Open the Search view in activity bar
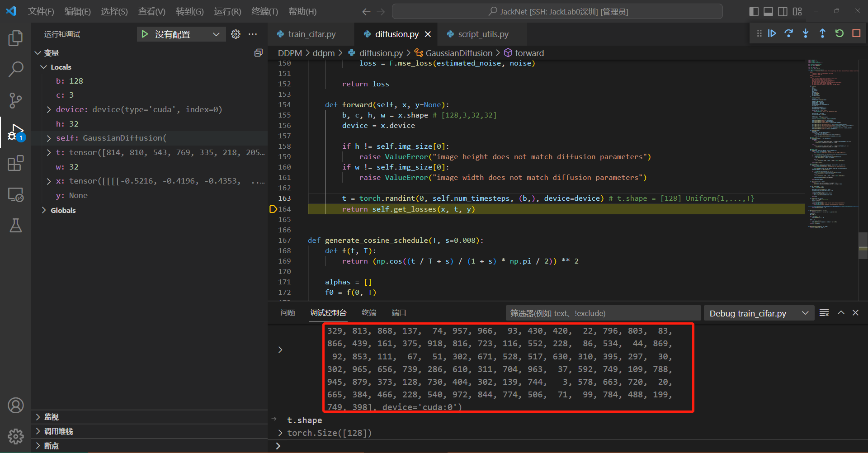The height and width of the screenshot is (453, 868). tap(15, 69)
